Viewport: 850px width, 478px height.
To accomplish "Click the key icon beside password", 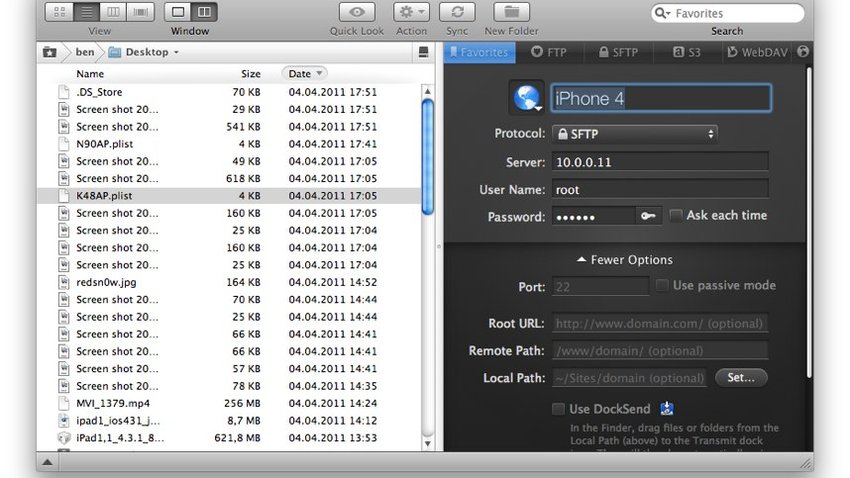I will click(x=648, y=216).
